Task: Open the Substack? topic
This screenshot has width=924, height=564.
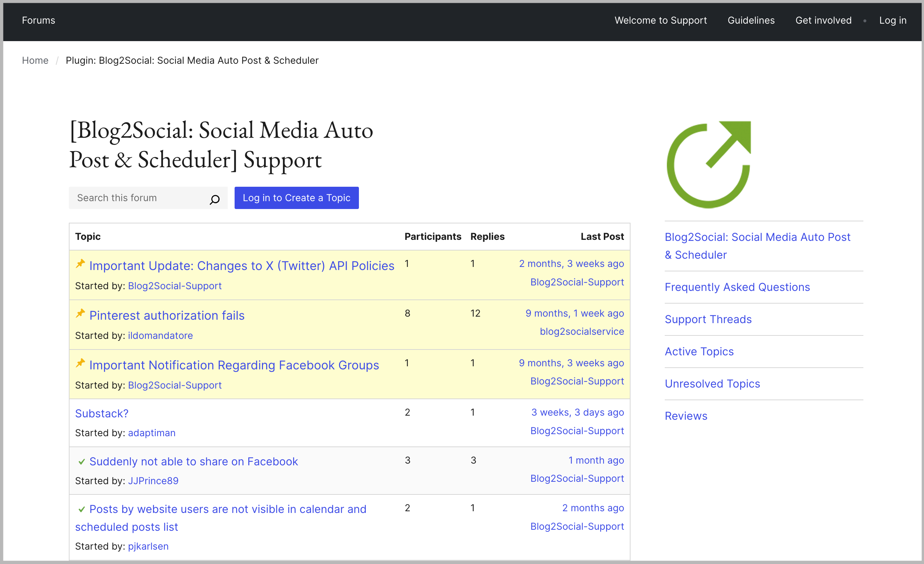Action: 102,414
